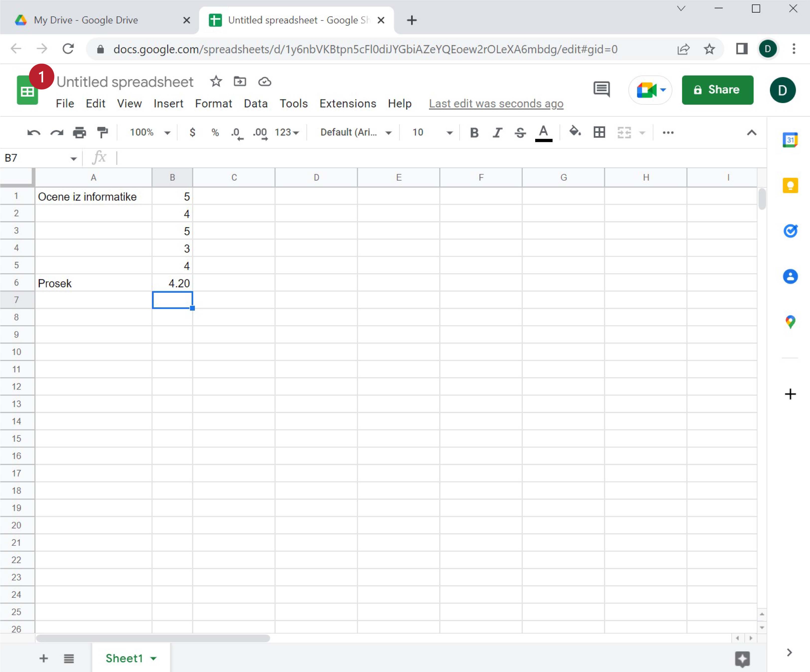Viewport: 810px width, 672px height.
Task: Open the Default (Arial) font dropdown
Action: 355,133
